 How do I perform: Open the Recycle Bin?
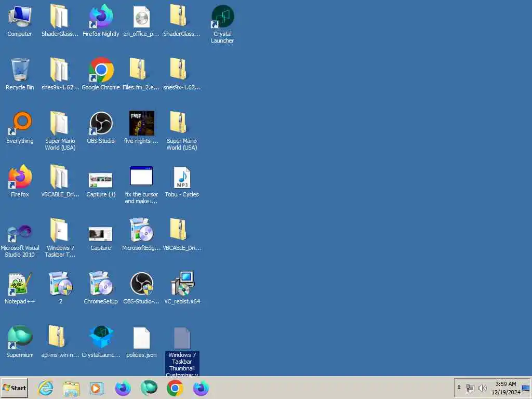20,74
